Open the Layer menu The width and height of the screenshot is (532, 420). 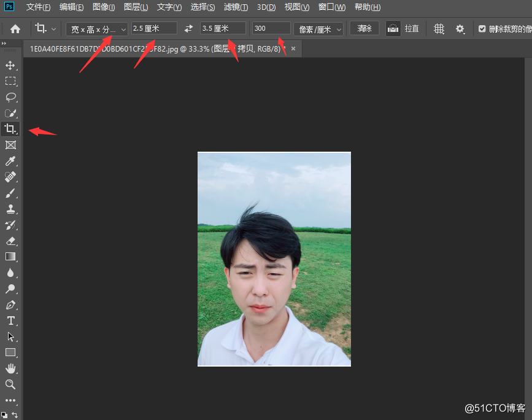pyautogui.click(x=136, y=7)
